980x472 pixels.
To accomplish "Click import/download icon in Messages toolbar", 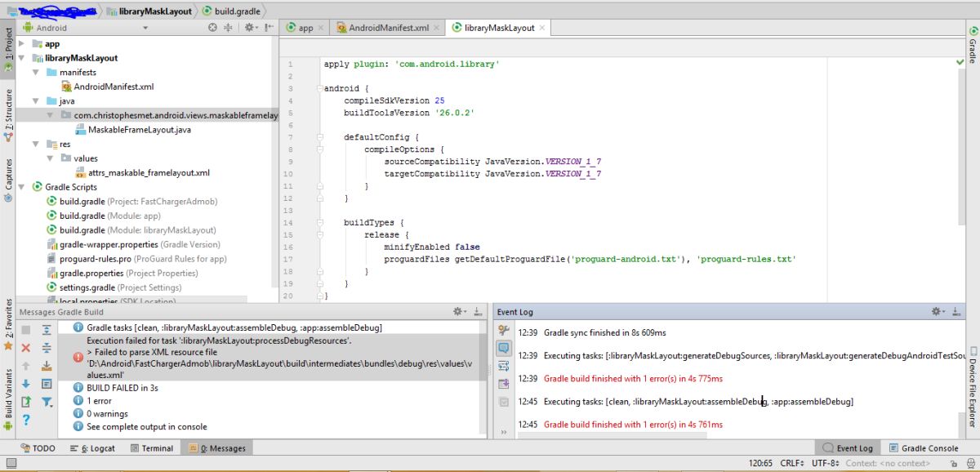I will pyautogui.click(x=47, y=366).
